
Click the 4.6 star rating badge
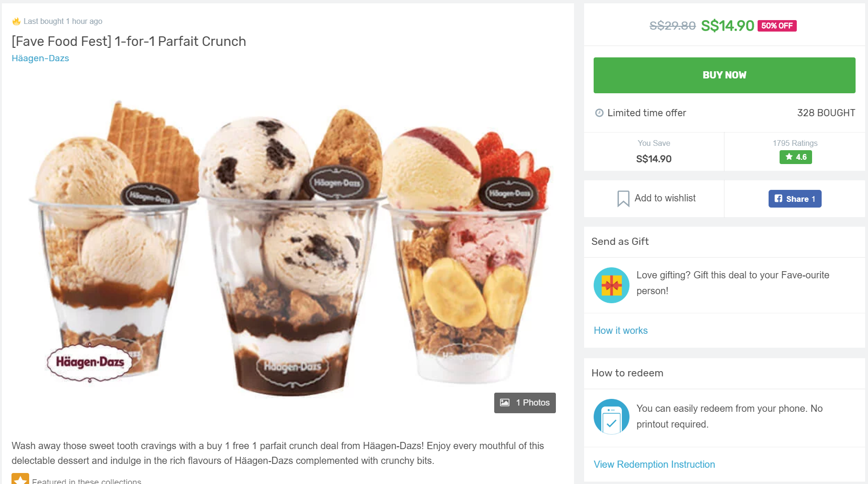point(795,157)
